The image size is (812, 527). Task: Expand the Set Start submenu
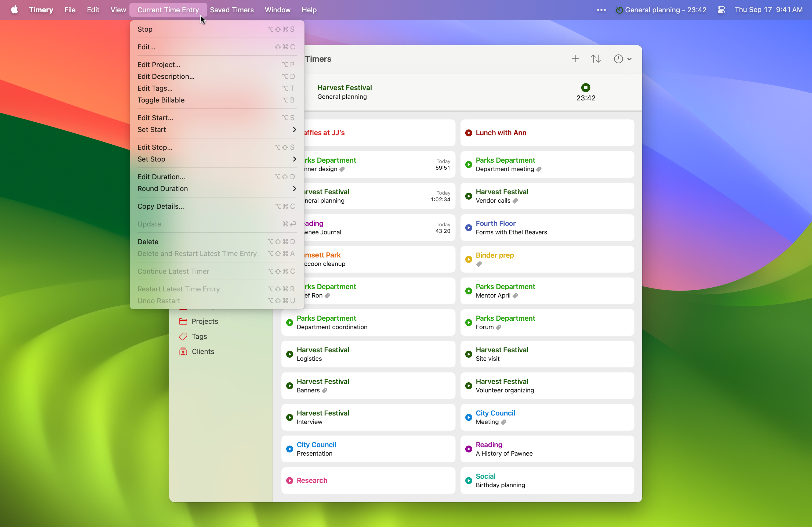pos(217,130)
